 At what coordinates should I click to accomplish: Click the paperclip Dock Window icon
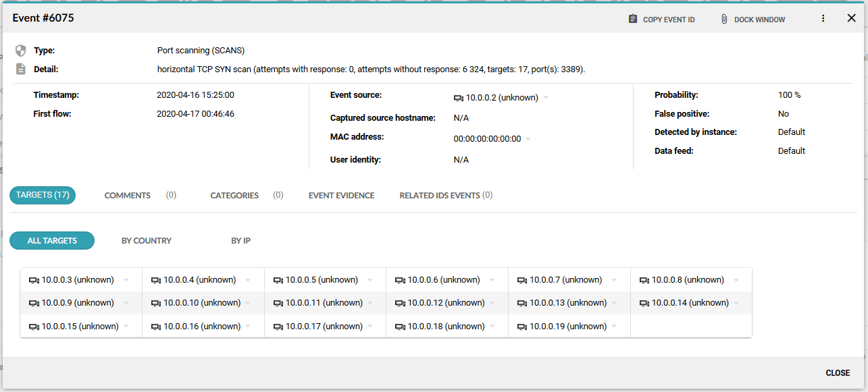click(724, 19)
